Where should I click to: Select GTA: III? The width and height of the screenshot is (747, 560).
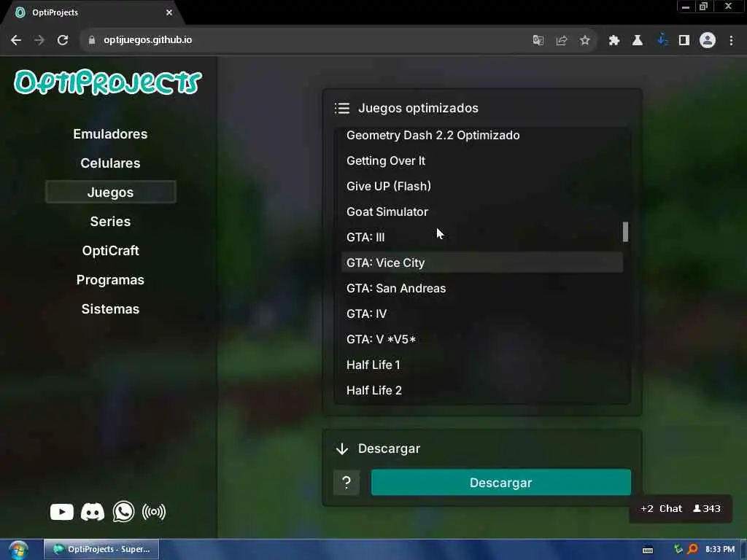[x=482, y=237]
